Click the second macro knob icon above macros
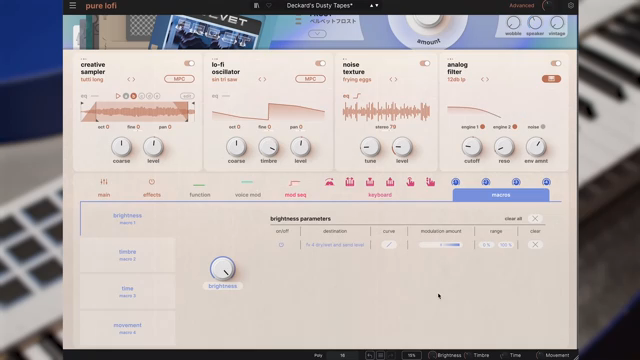The width and height of the screenshot is (640, 360). 486,182
